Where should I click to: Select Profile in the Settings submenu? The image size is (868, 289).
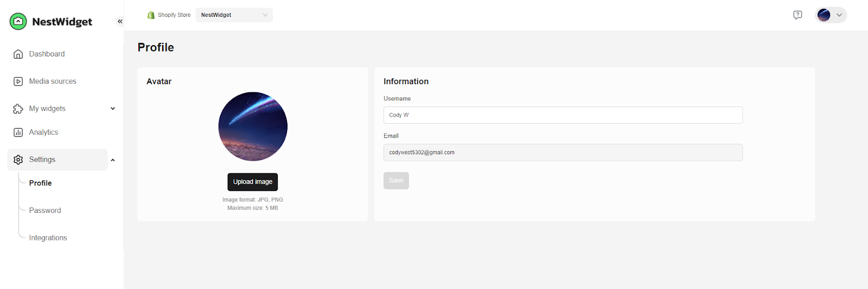click(41, 183)
